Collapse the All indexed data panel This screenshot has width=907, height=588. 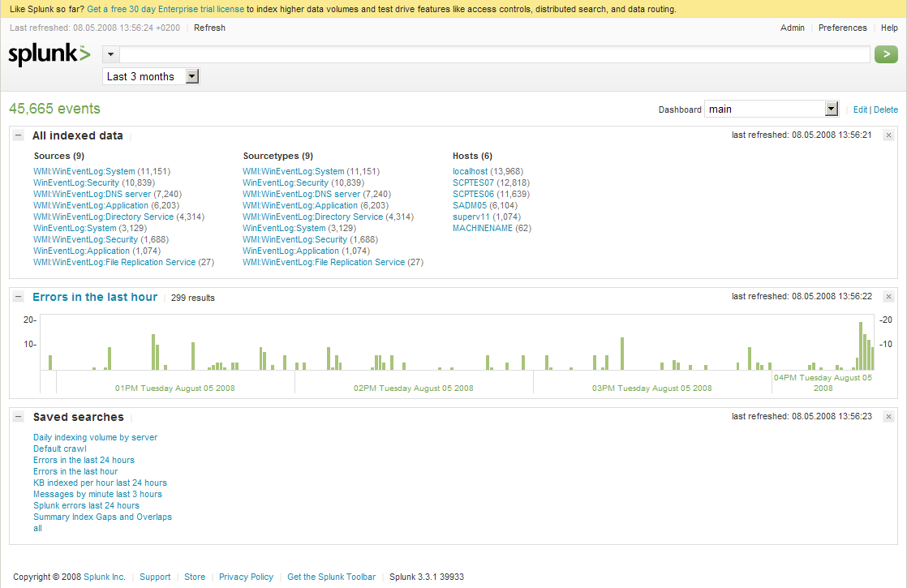(x=19, y=135)
